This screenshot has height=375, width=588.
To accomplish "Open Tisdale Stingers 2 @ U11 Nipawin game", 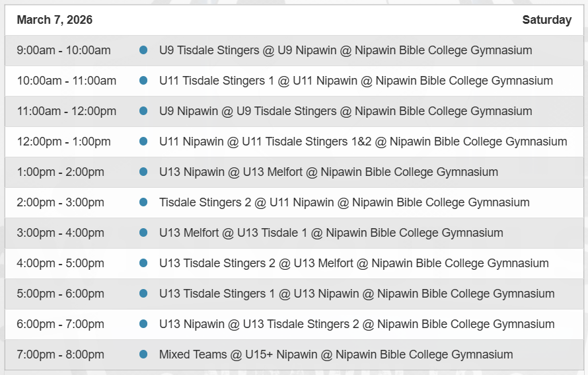I will tap(344, 202).
